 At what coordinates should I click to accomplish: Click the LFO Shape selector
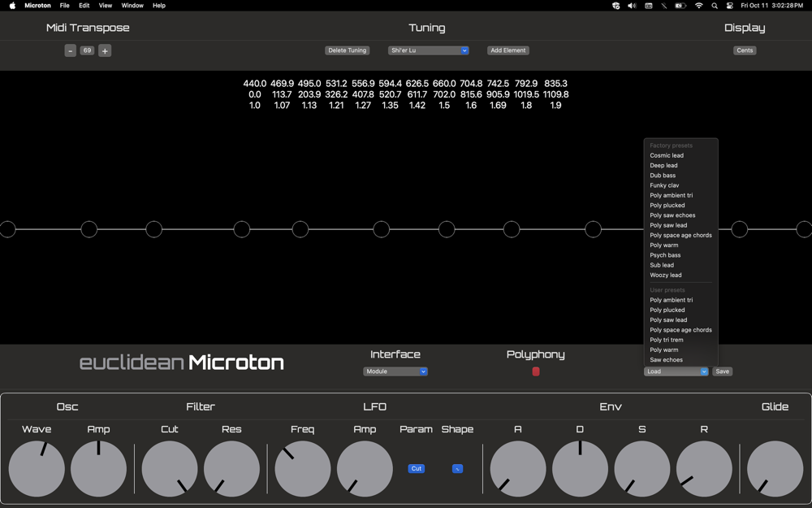coord(457,469)
